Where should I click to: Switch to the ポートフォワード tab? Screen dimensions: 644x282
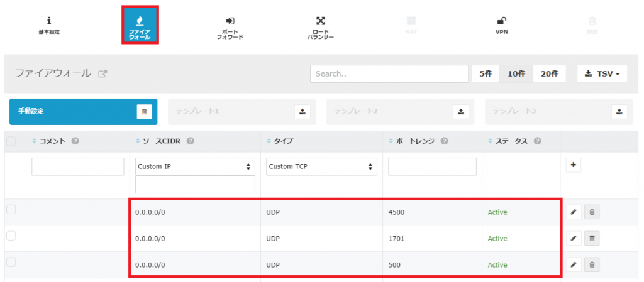click(x=229, y=27)
